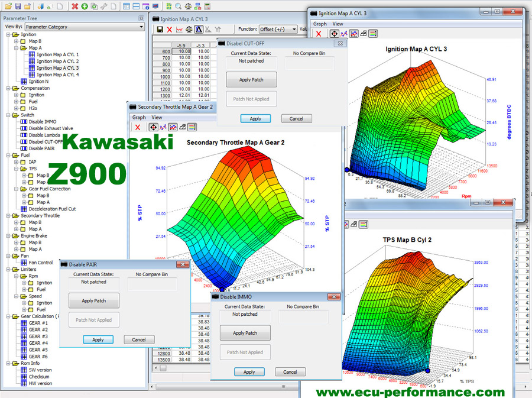Select SW version under Rom Info
Viewport: 532px width, 398px height.
click(40, 370)
